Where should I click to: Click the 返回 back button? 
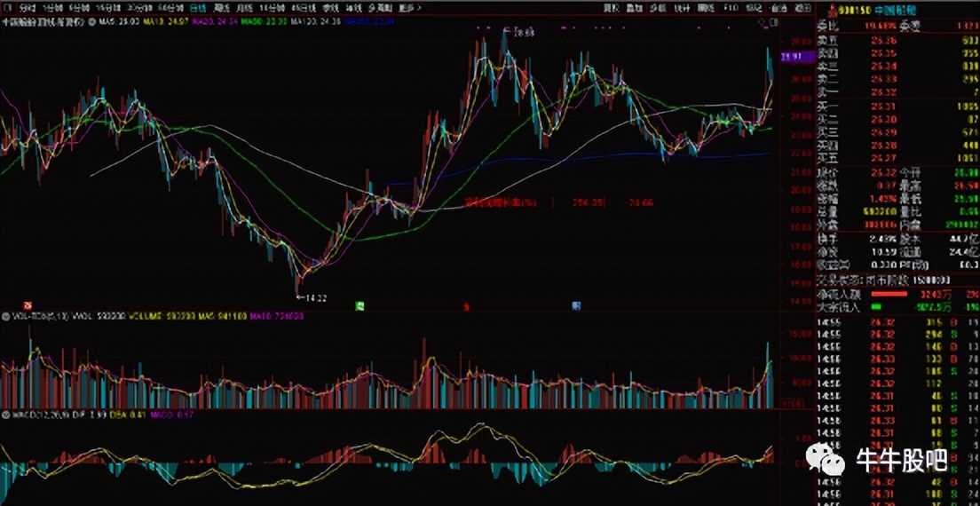802,9
